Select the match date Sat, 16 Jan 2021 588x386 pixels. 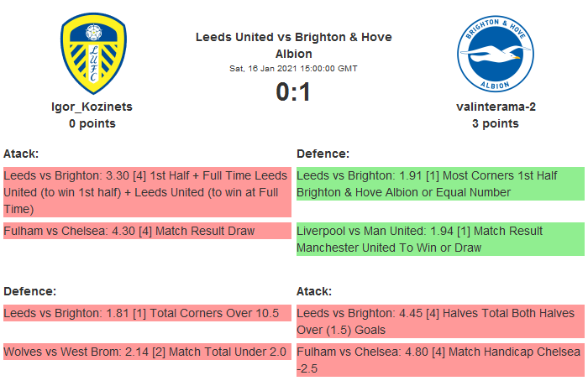293,68
